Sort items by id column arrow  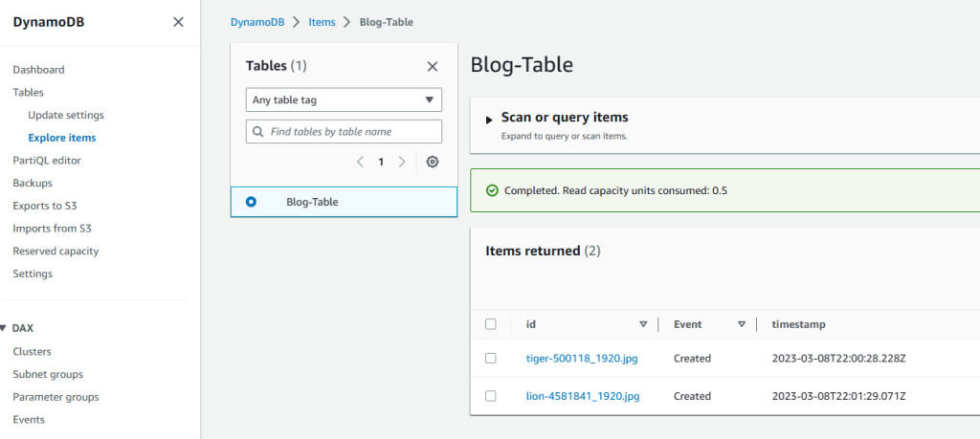point(643,324)
